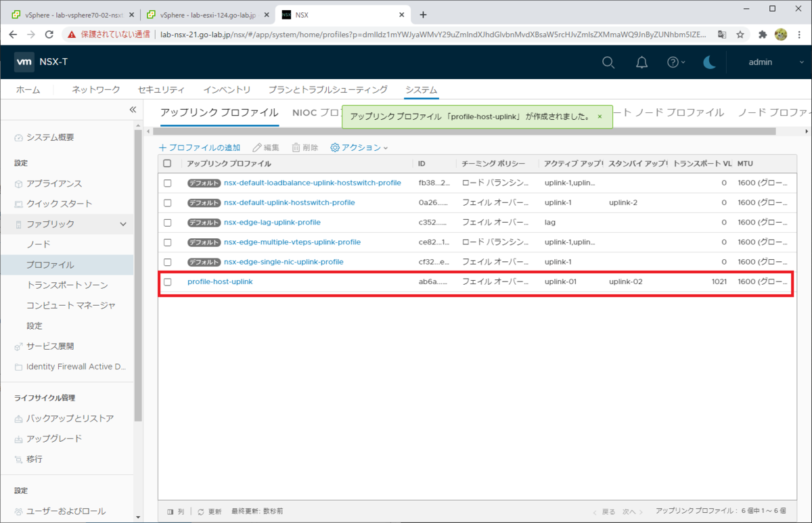Open サービス展開 in sidebar
Viewport: 812px width, 523px height.
(x=50, y=346)
